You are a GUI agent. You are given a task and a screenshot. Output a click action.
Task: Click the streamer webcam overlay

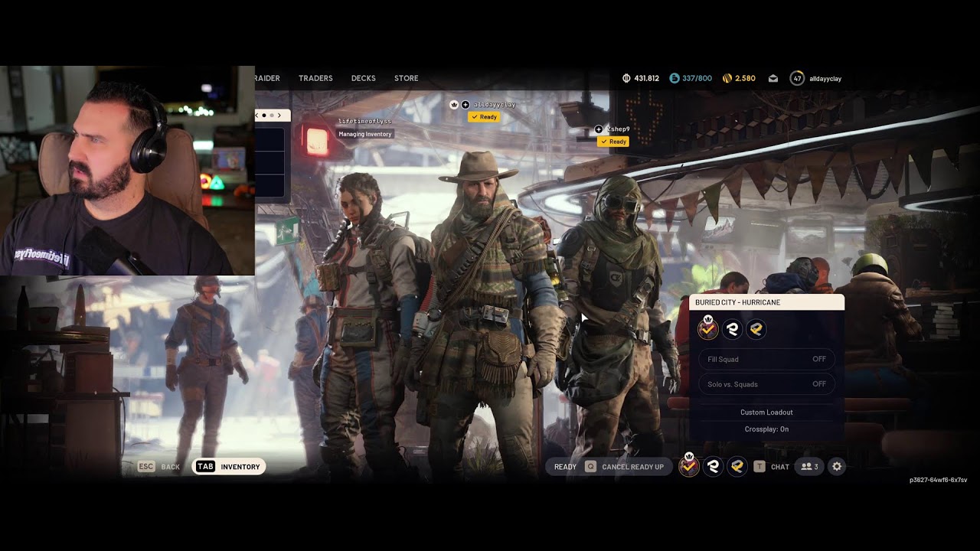(127, 171)
